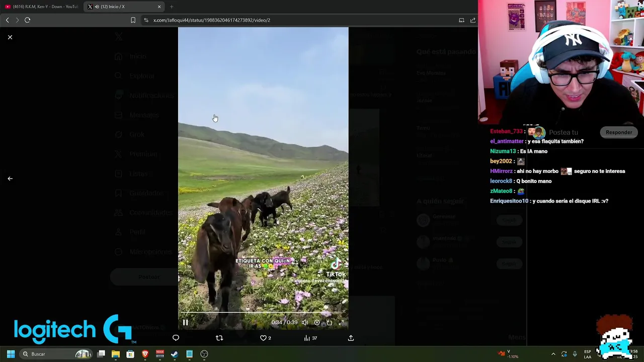Open OBS Studio from the taskbar

[x=204, y=354]
